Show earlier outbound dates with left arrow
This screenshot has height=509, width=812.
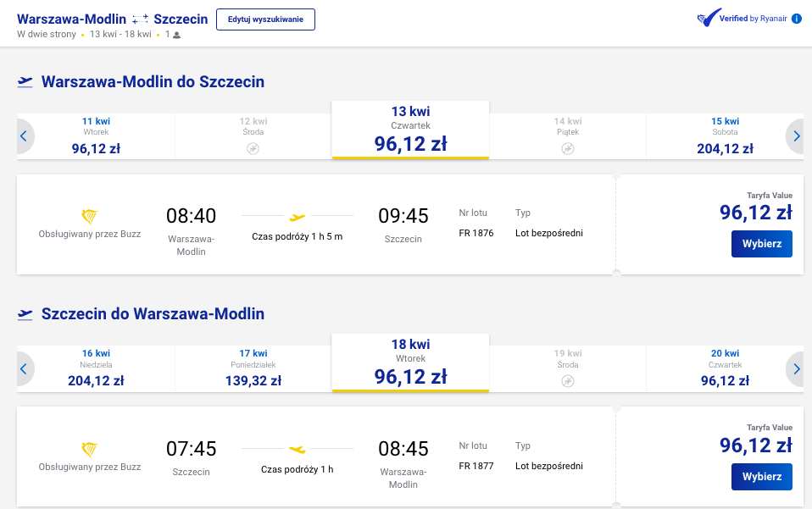pyautogui.click(x=24, y=136)
